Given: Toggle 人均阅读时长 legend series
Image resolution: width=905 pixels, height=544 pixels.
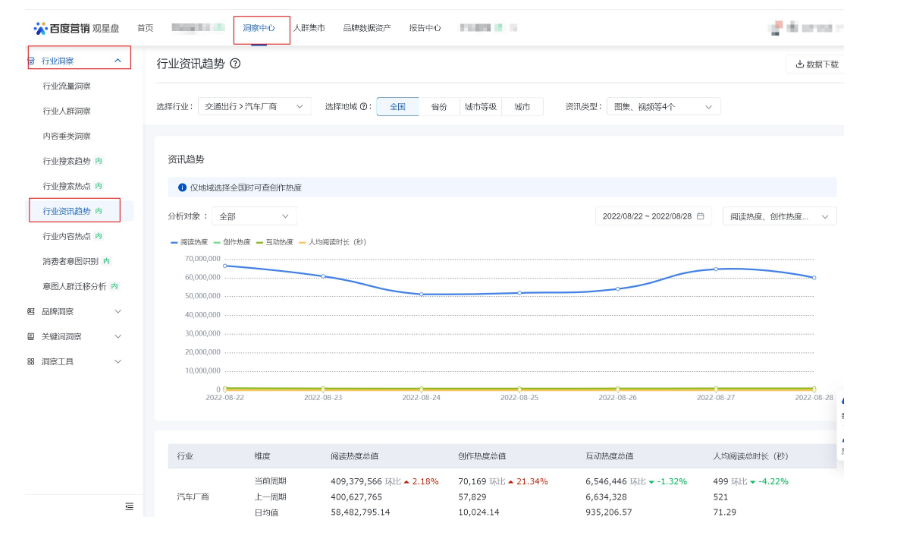Looking at the screenshot, I should [332, 242].
